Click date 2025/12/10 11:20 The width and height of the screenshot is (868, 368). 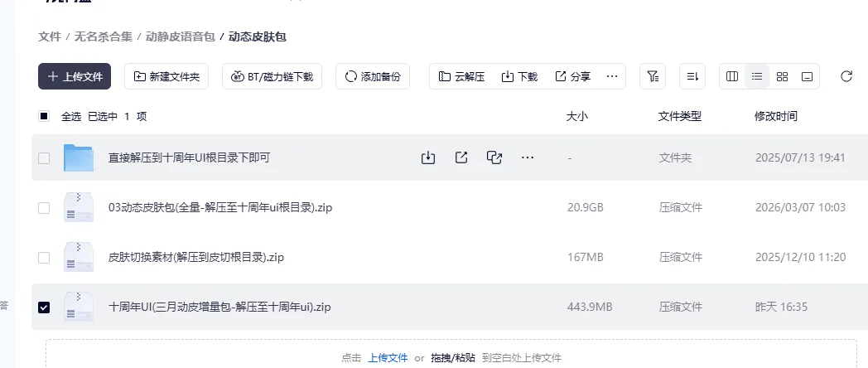pyautogui.click(x=800, y=258)
